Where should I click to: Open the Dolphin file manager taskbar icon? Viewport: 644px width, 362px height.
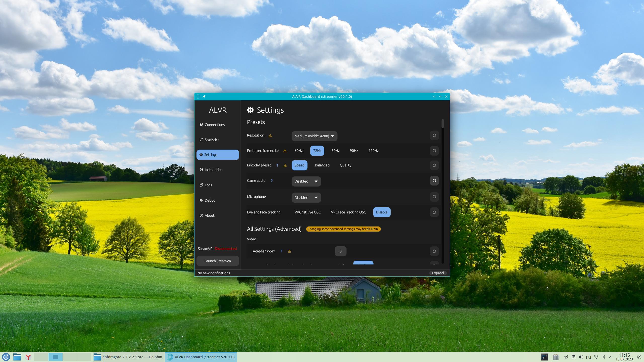(17, 357)
